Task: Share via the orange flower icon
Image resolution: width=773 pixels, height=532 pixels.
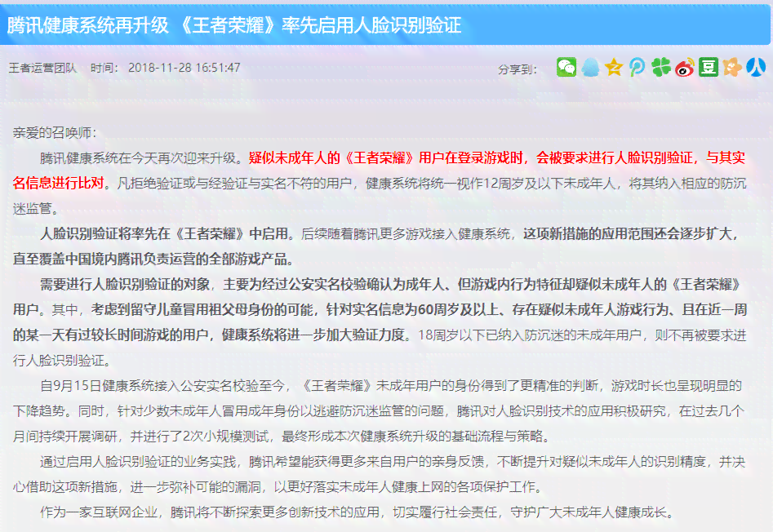Action: [x=732, y=67]
